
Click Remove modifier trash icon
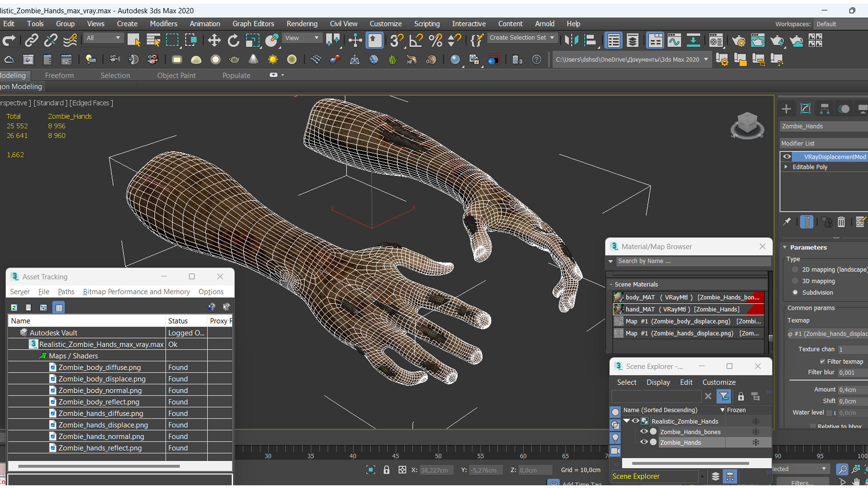tap(841, 222)
